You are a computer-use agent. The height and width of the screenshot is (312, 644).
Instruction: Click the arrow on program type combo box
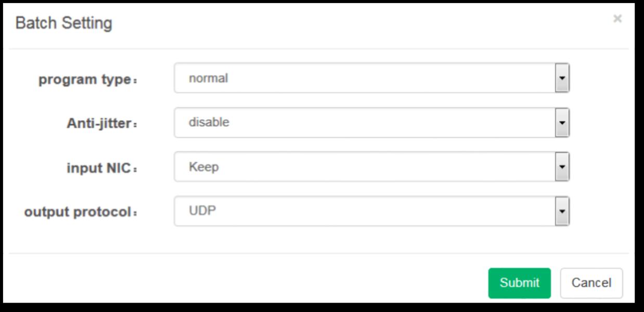(562, 79)
